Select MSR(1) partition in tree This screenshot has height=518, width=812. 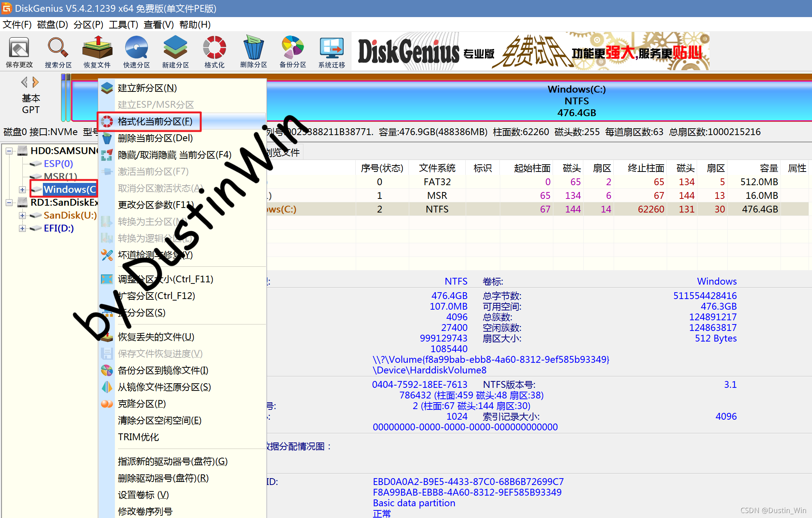61,177
